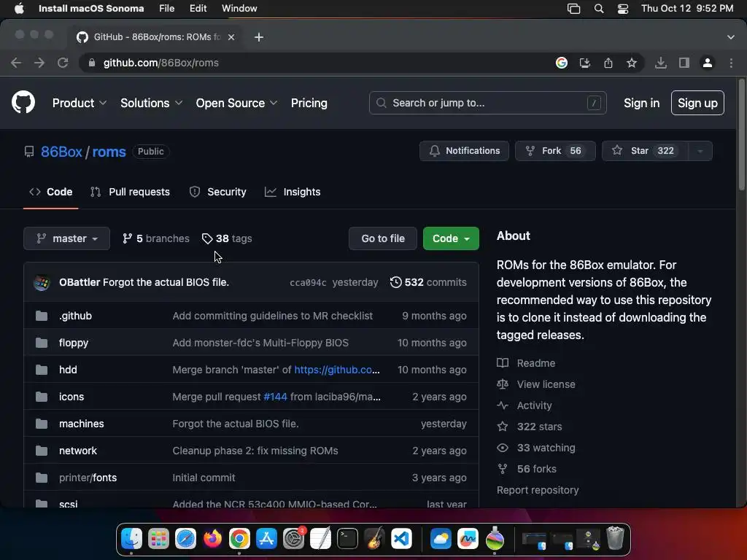Expand the dropdown arrow beside Star

[x=700, y=151]
